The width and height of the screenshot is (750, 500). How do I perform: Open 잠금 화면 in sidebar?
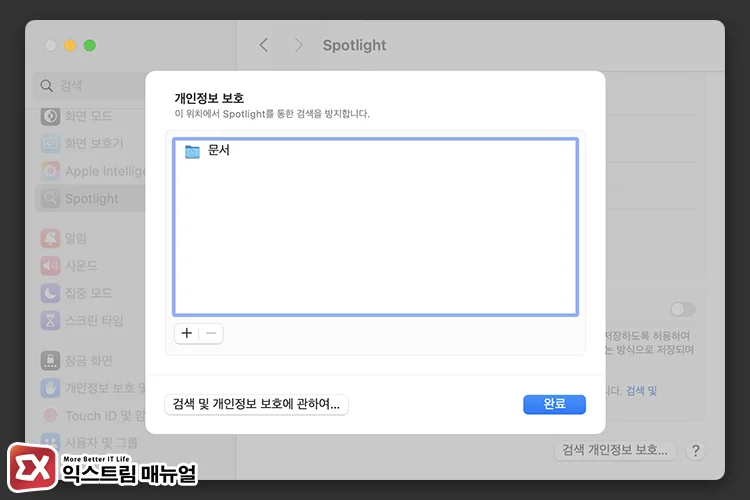(x=91, y=360)
